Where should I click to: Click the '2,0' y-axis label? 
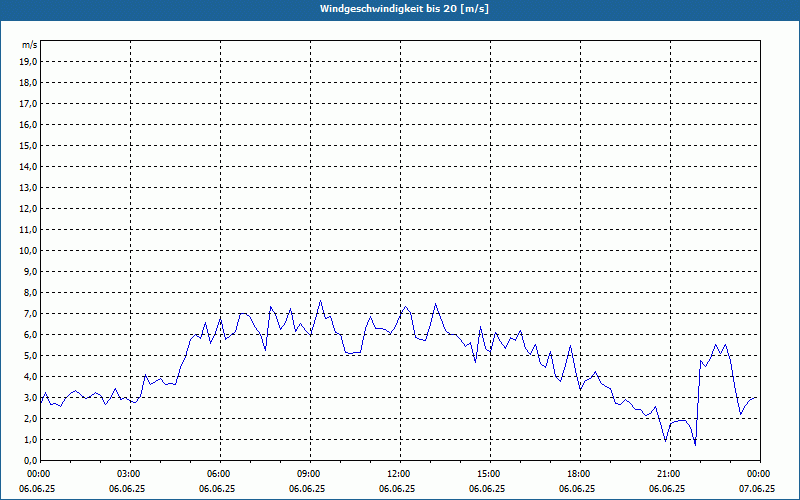click(x=30, y=418)
